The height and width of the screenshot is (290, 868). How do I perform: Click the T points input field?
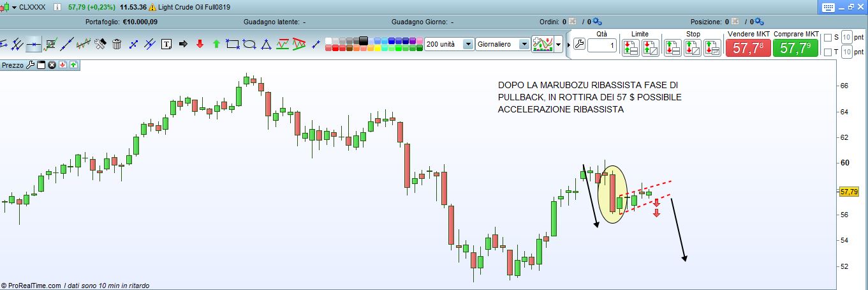coord(847,52)
